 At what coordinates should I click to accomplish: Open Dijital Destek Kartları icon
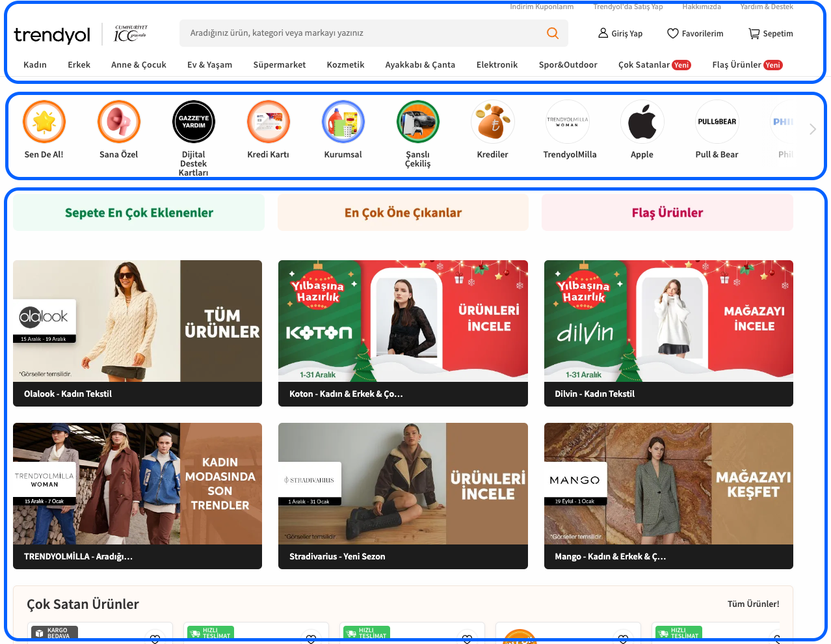click(194, 122)
